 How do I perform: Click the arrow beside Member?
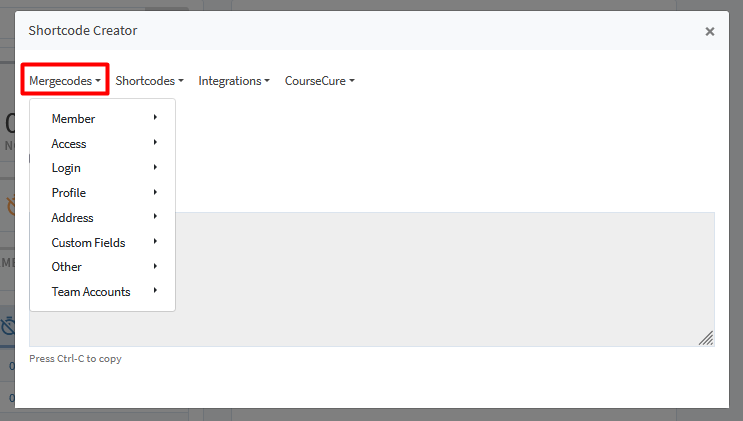[155, 117]
